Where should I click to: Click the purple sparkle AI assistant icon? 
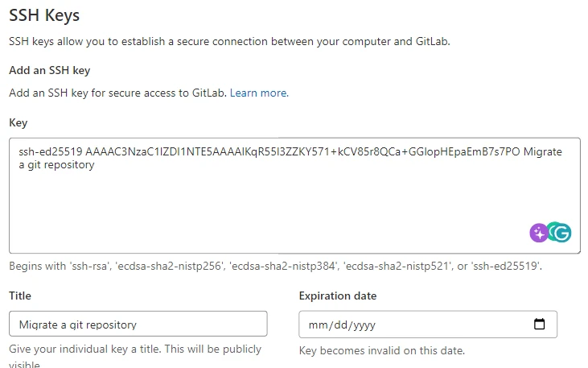pyautogui.click(x=539, y=234)
